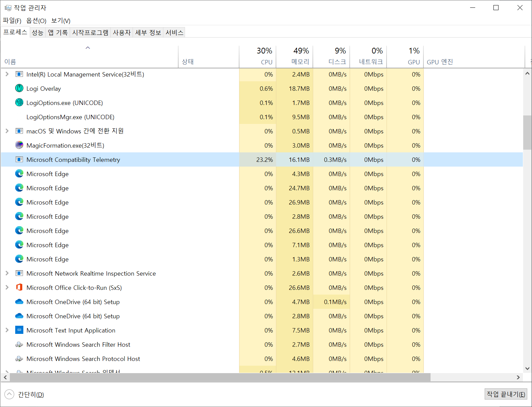Click the Task Manager title bar icon
Screen dimensions: 532x407
8,7
